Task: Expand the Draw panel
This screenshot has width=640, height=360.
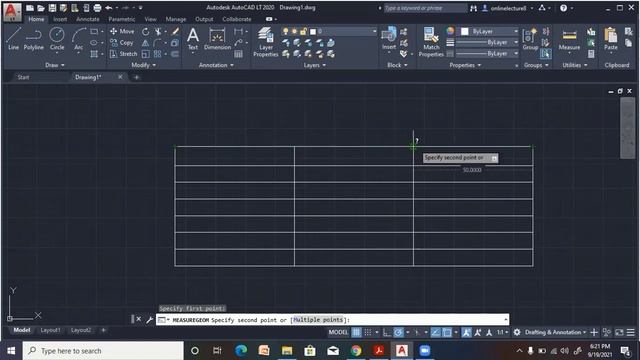Action: pyautogui.click(x=55, y=65)
